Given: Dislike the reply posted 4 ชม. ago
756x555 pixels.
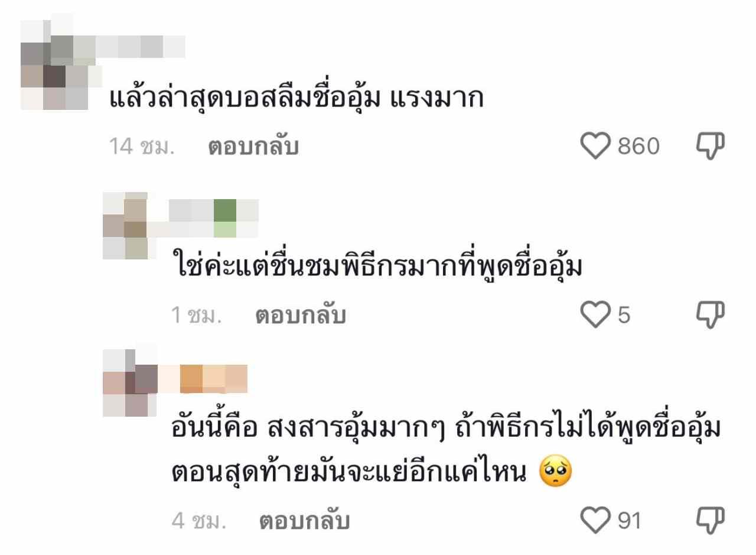Looking at the screenshot, I should 711,521.
